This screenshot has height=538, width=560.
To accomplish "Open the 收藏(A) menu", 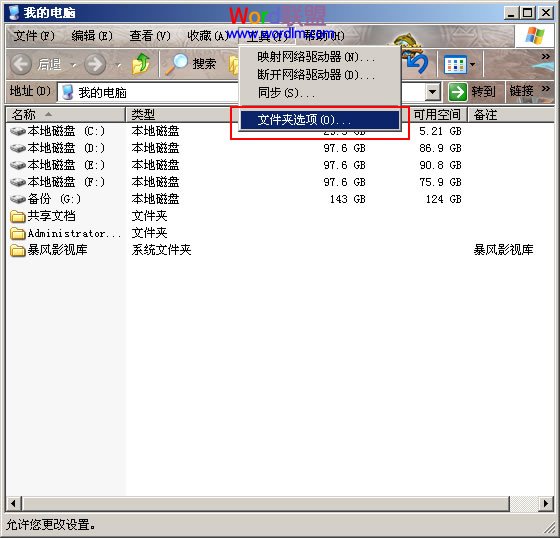I will coord(208,36).
